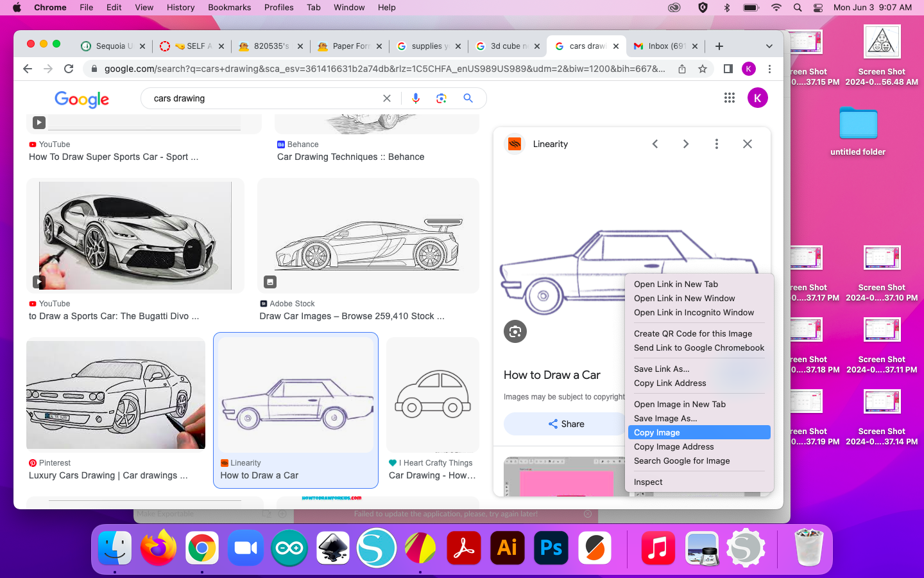Screen dimensions: 924x578
Task: Clear the search box with the X
Action: point(387,98)
